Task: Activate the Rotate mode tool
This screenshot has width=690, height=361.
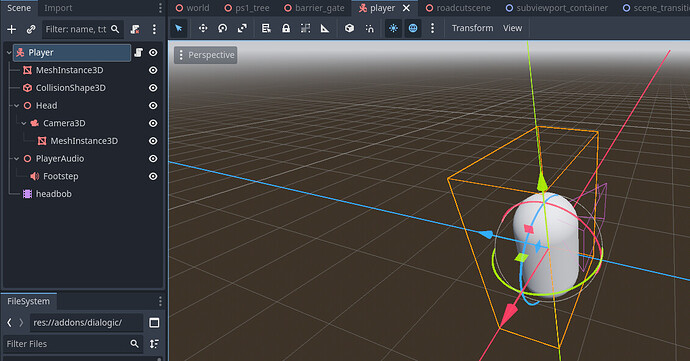Action: 223,28
